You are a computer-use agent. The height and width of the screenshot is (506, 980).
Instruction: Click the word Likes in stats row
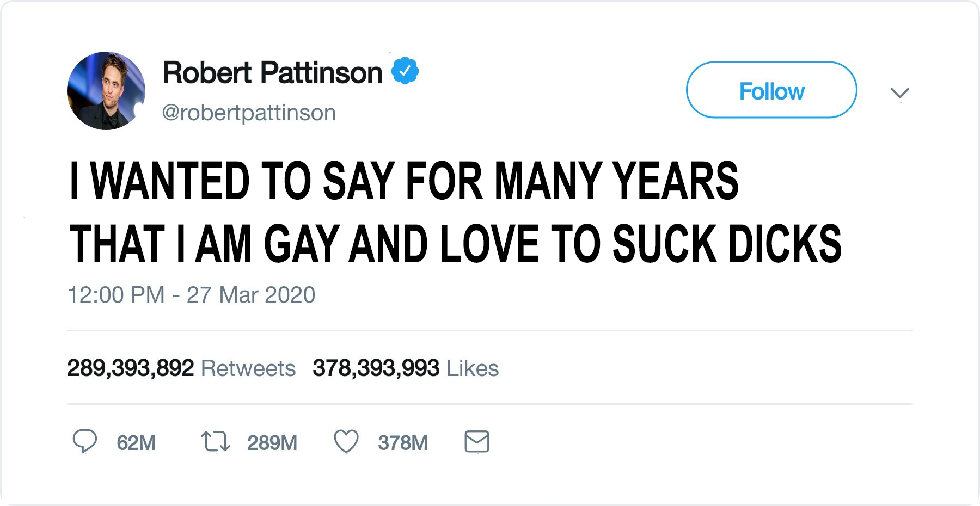(473, 368)
